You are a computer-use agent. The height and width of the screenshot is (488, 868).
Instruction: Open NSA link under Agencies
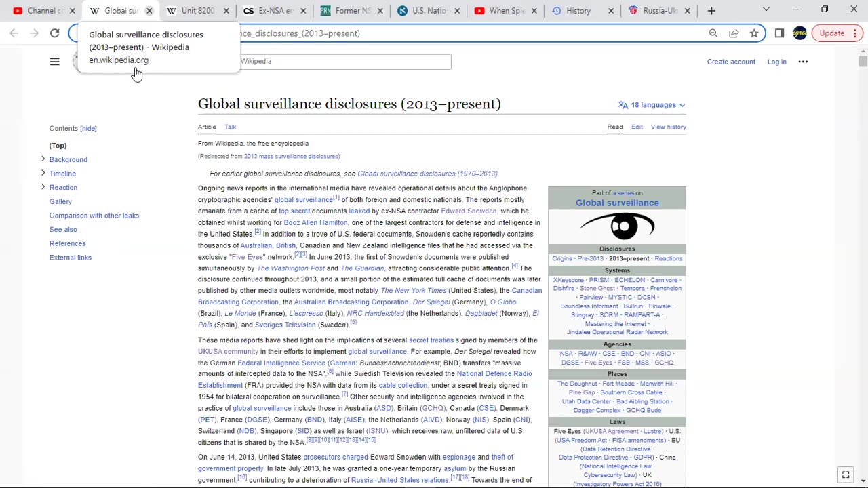point(566,354)
